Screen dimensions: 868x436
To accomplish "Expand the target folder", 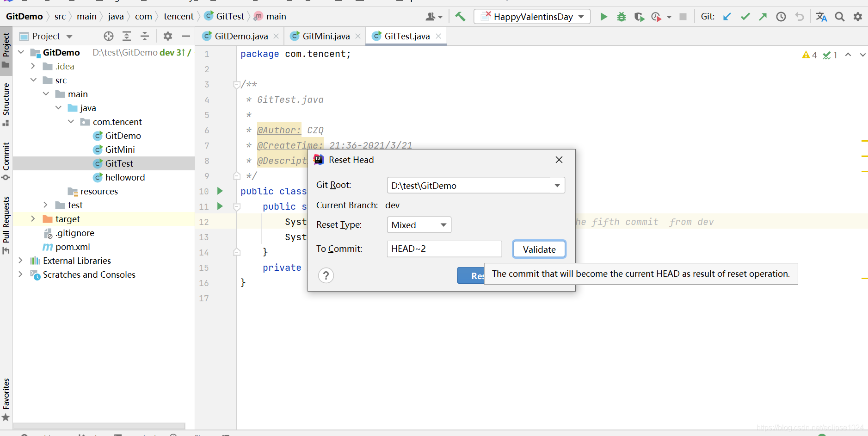I will coord(33,219).
